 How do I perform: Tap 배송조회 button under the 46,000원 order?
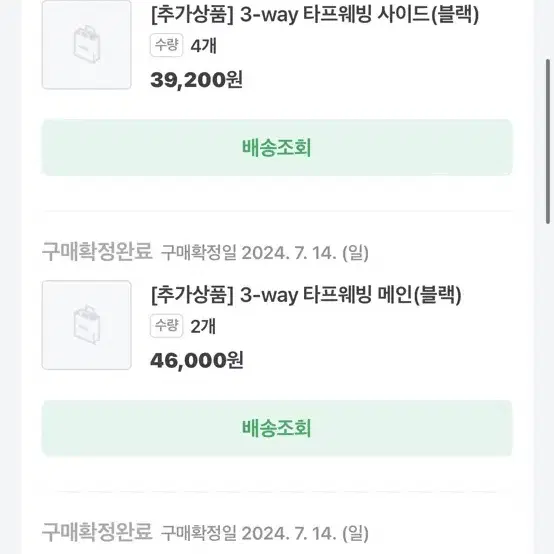(x=277, y=428)
